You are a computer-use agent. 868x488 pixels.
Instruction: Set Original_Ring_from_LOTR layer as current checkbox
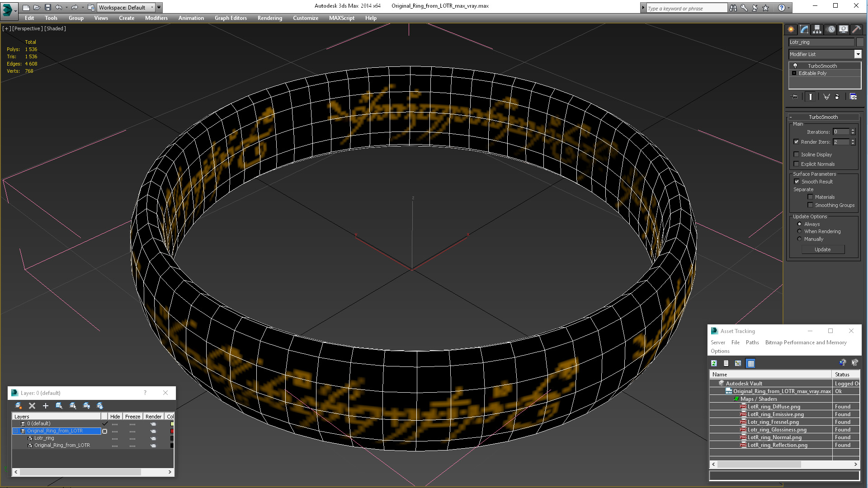coord(105,431)
